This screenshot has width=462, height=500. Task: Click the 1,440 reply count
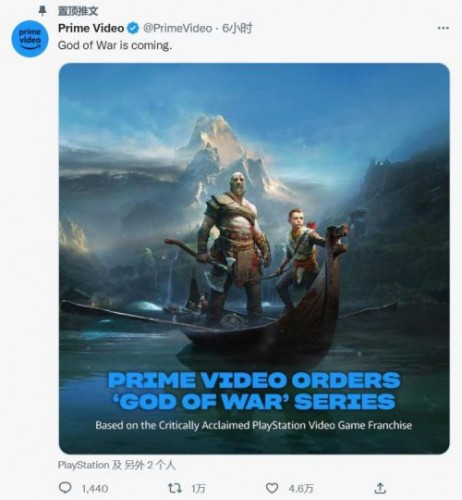95,489
